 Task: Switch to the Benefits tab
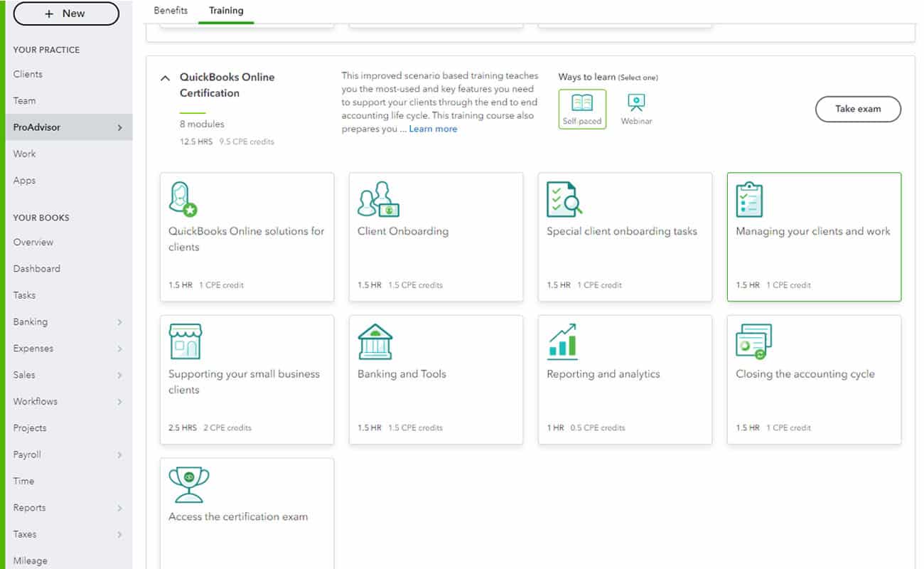coord(171,10)
